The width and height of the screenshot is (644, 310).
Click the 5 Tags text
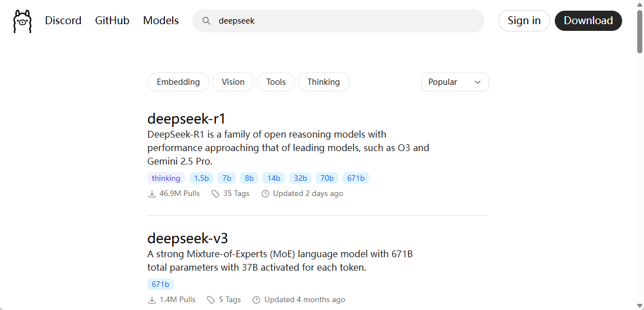[230, 300]
